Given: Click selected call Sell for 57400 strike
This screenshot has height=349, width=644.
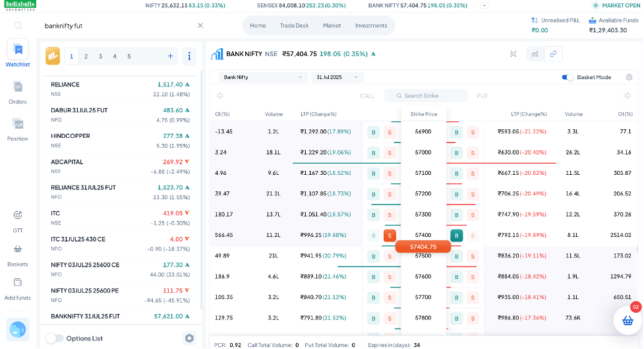Looking at the screenshot, I should point(390,236).
